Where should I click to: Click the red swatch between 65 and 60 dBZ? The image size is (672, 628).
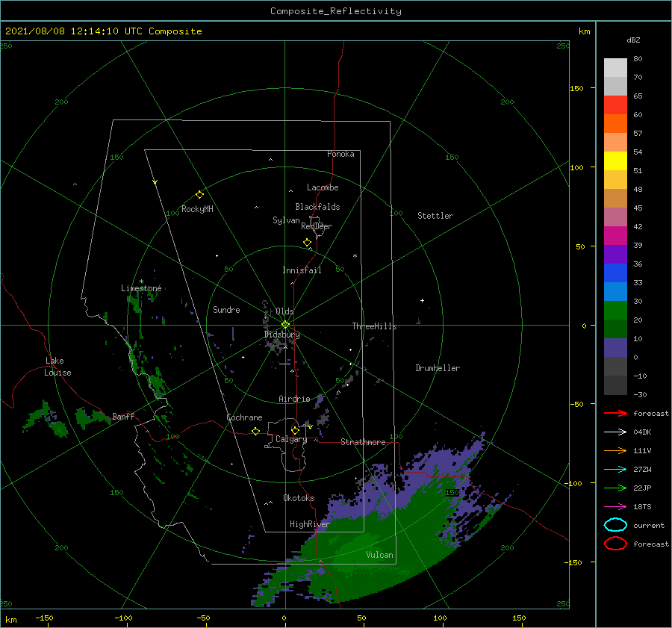(x=615, y=105)
